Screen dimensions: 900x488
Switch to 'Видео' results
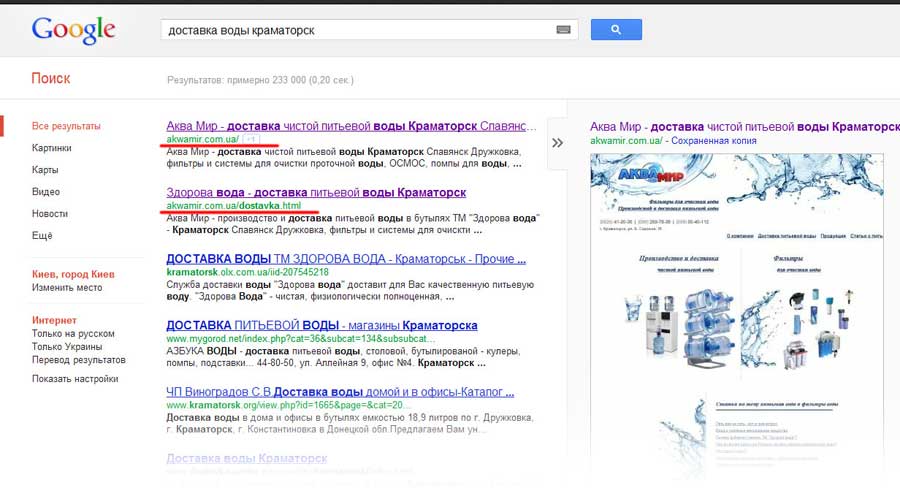(x=46, y=192)
